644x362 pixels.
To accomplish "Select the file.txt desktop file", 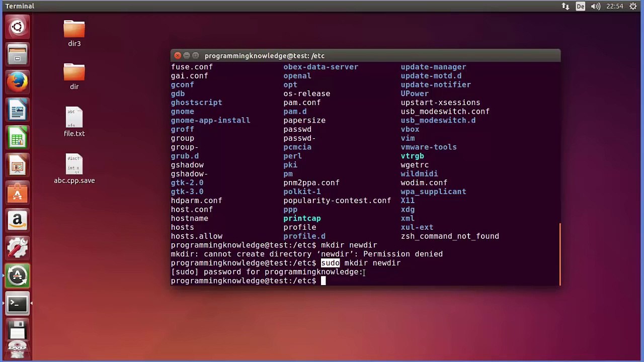I will pyautogui.click(x=74, y=122).
